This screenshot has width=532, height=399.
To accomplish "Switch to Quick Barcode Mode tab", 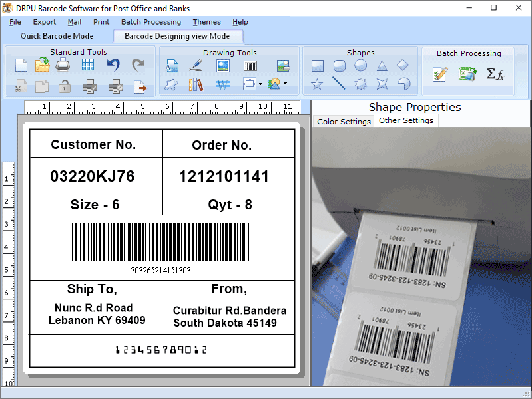I will [57, 36].
